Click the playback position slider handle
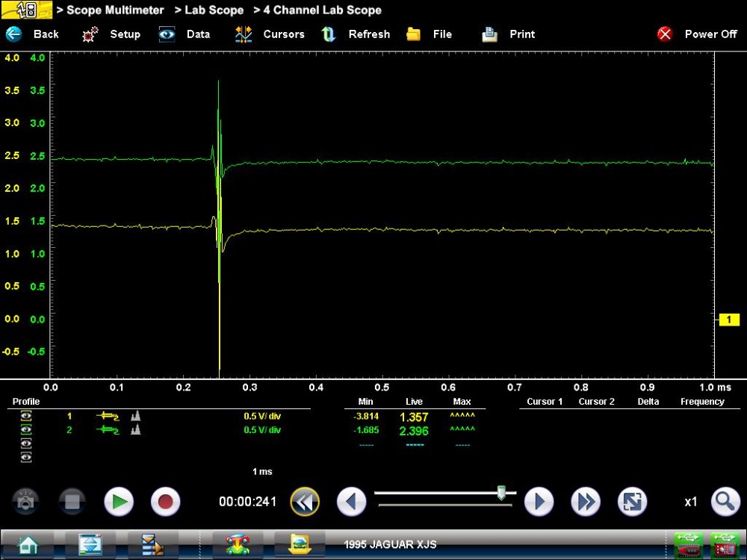The width and height of the screenshot is (747, 560). (501, 493)
